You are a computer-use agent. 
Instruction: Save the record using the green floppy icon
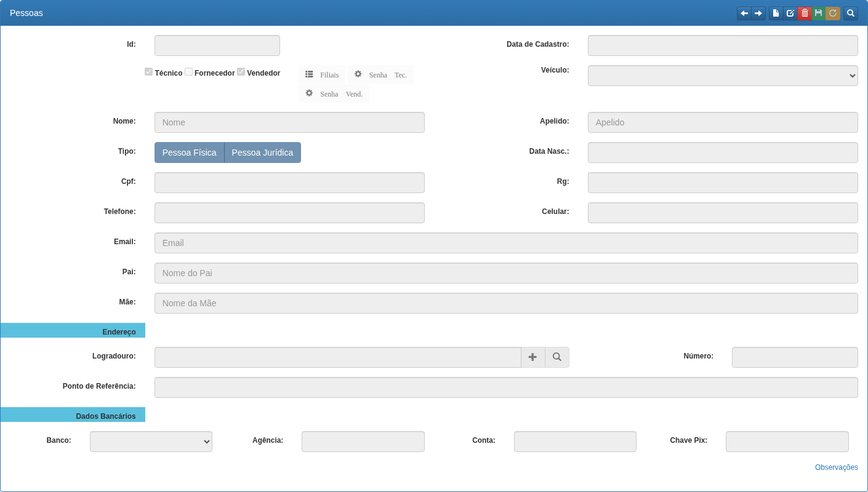point(818,13)
